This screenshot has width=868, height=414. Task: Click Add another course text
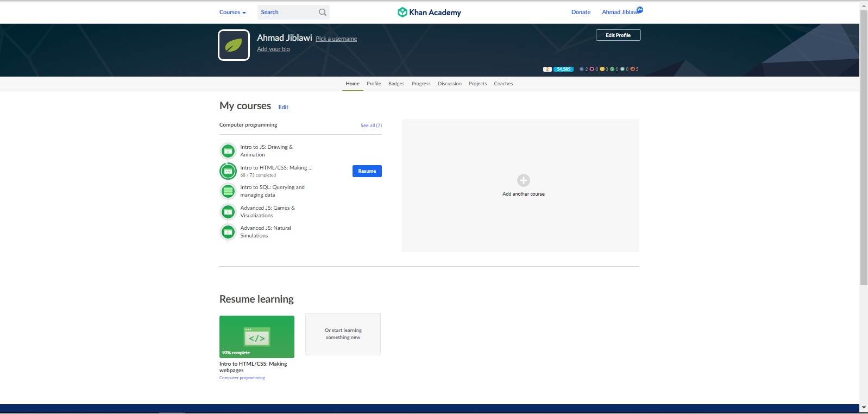point(524,194)
